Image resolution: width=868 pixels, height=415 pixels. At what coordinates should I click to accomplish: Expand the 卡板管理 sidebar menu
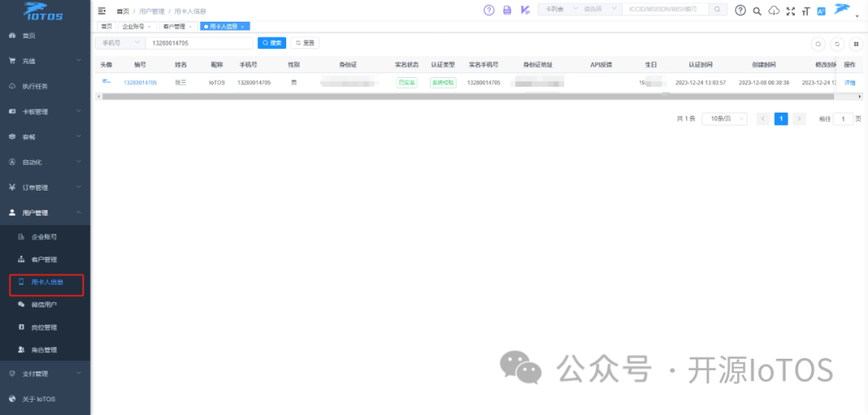pos(45,111)
